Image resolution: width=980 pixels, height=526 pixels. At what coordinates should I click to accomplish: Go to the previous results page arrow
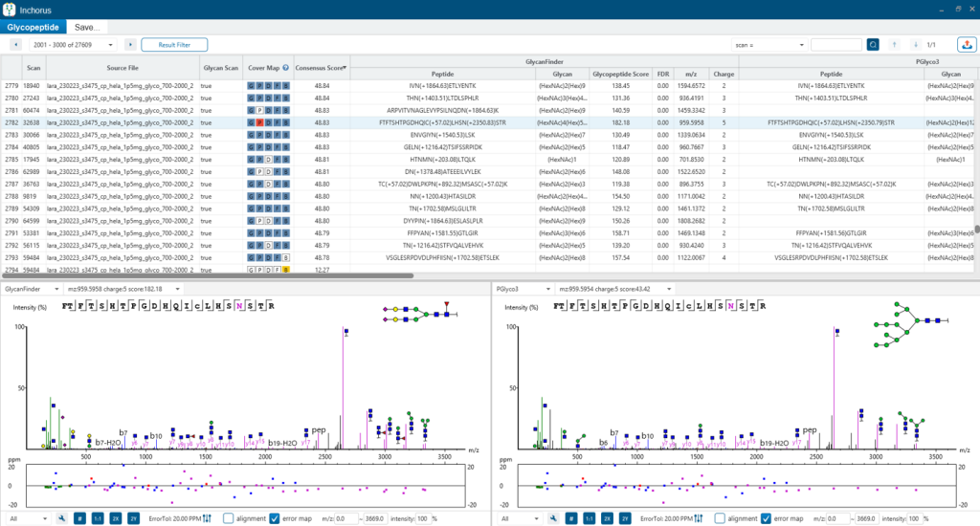[x=15, y=44]
